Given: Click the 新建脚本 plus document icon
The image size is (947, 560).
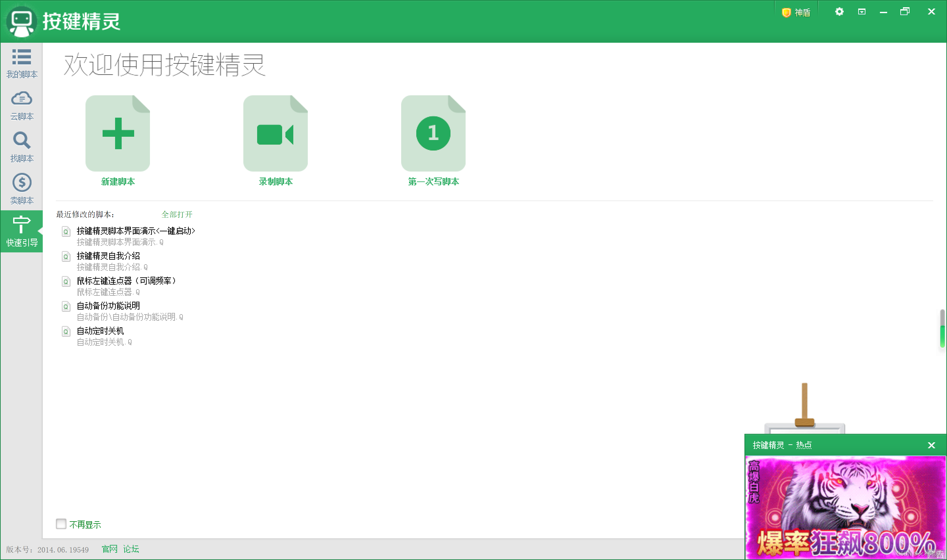Looking at the screenshot, I should 118,133.
